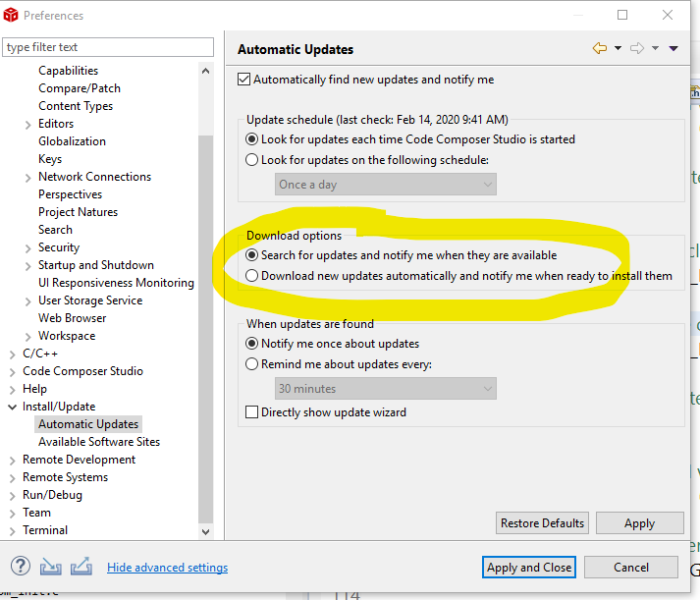Click the preferences tree scrollbar thumb

205,329
